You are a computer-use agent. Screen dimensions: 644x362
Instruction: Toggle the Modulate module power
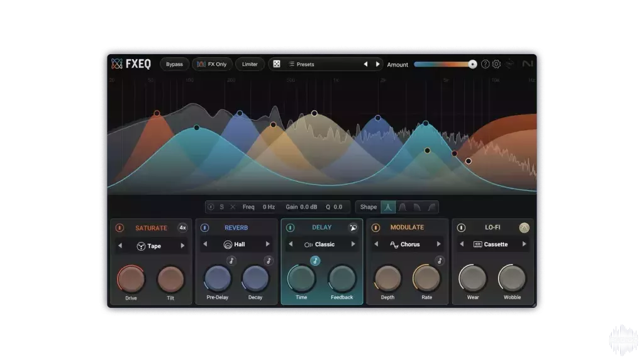coord(375,228)
